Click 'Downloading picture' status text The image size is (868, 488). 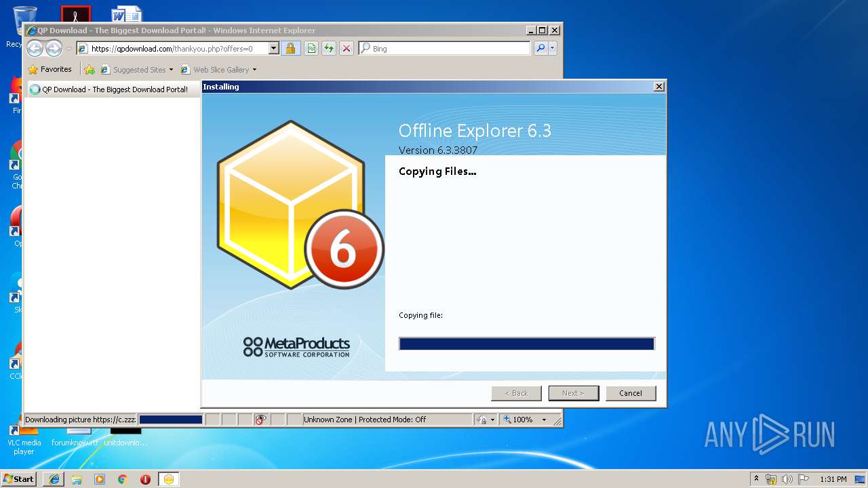pyautogui.click(x=81, y=420)
